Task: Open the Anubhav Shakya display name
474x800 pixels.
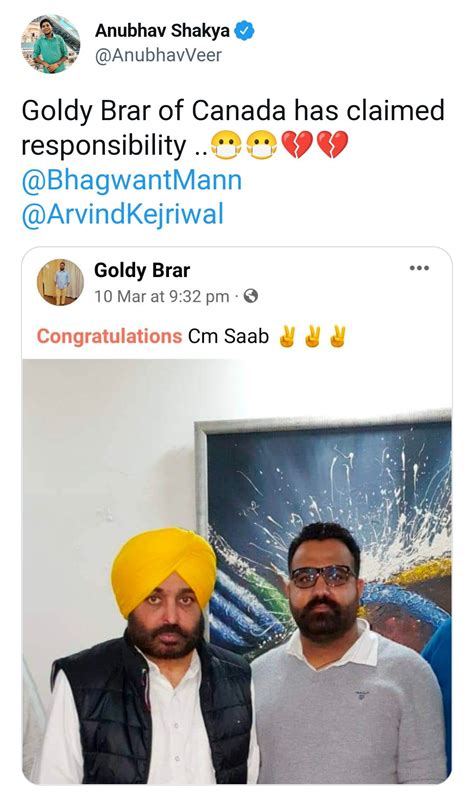Action: coord(162,31)
